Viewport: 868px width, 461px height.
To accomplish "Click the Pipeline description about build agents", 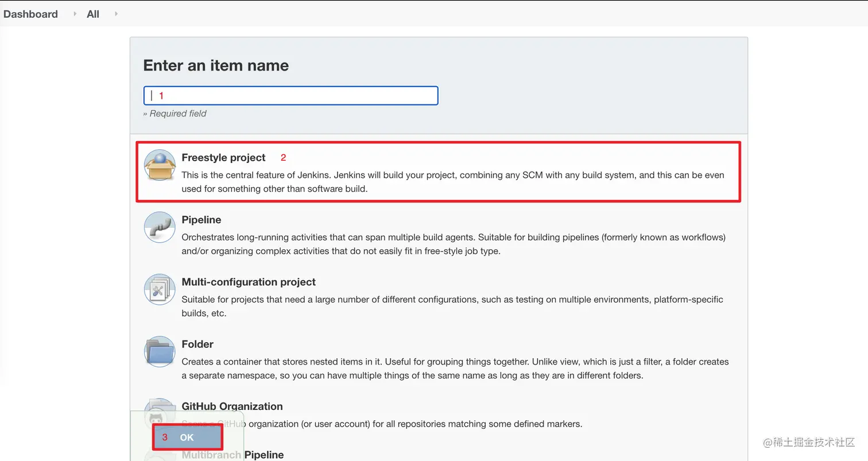I will click(x=454, y=244).
